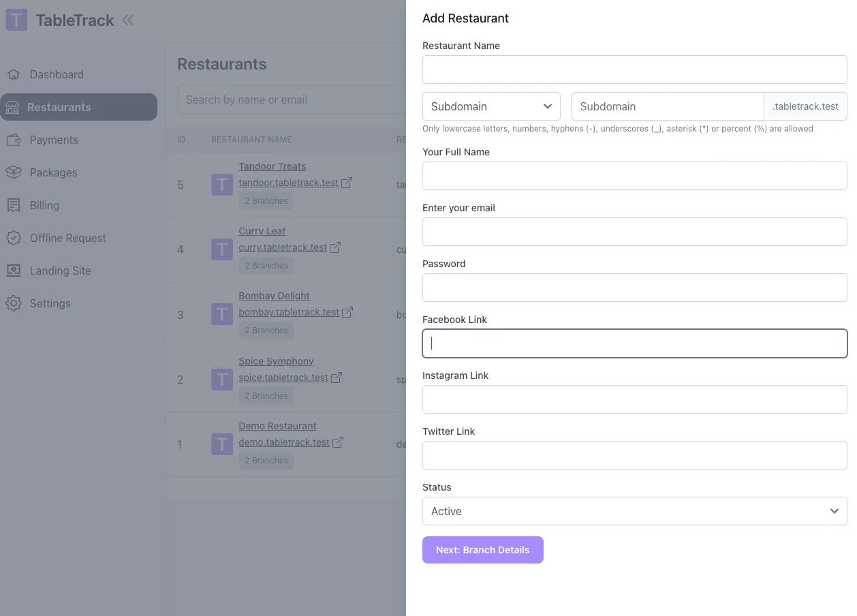Open external link icon for Demo Restaurant
This screenshot has width=857, height=616.
coord(338,442)
